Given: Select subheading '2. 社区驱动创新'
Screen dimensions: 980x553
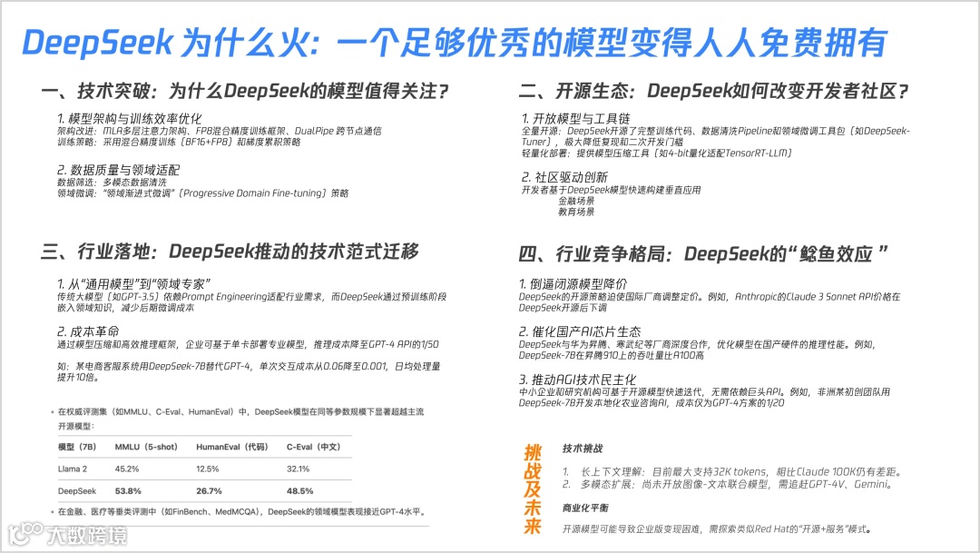Looking at the screenshot, I should click(x=564, y=178).
